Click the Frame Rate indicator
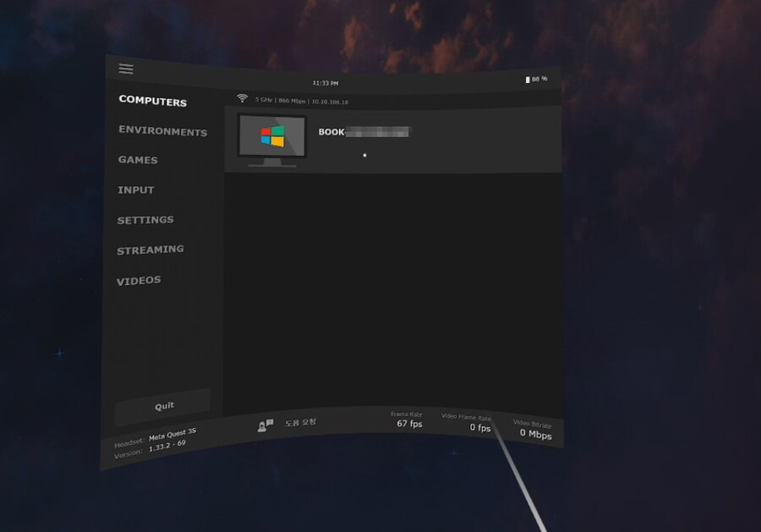The image size is (761, 532). click(409, 419)
